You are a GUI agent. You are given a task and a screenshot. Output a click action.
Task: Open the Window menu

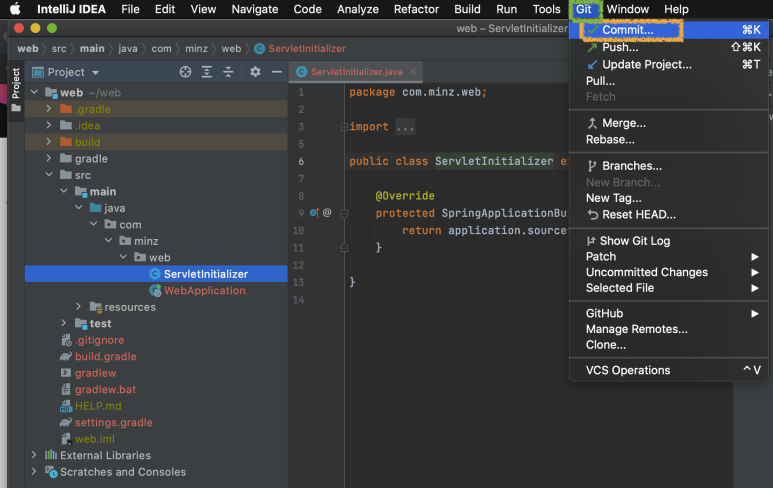click(628, 9)
